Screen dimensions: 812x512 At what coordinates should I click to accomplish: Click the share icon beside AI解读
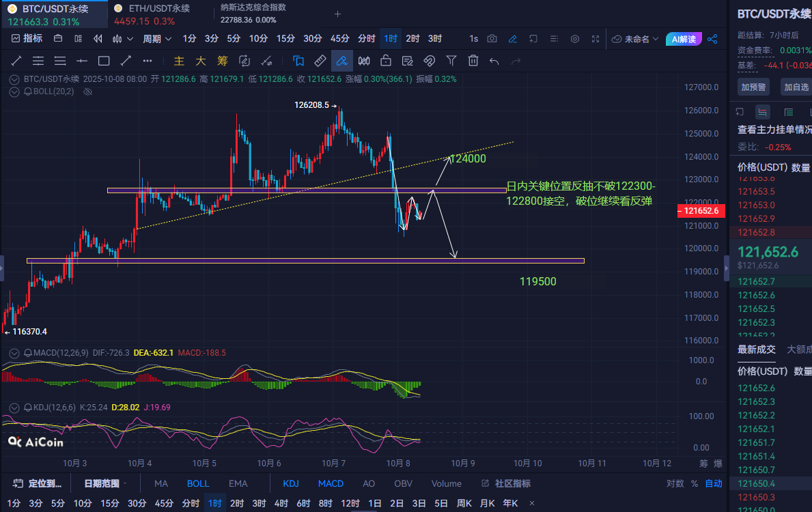(x=712, y=39)
